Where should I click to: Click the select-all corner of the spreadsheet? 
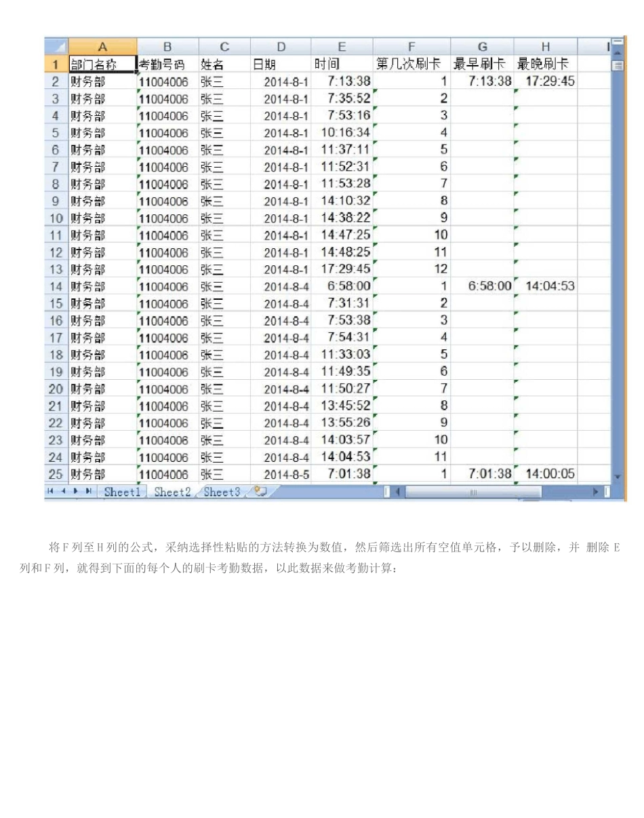[56, 47]
